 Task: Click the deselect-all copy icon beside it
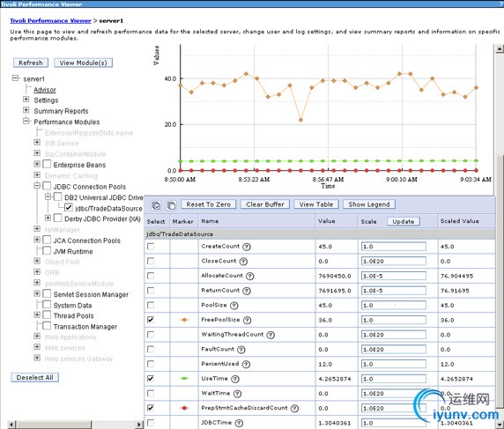point(171,205)
